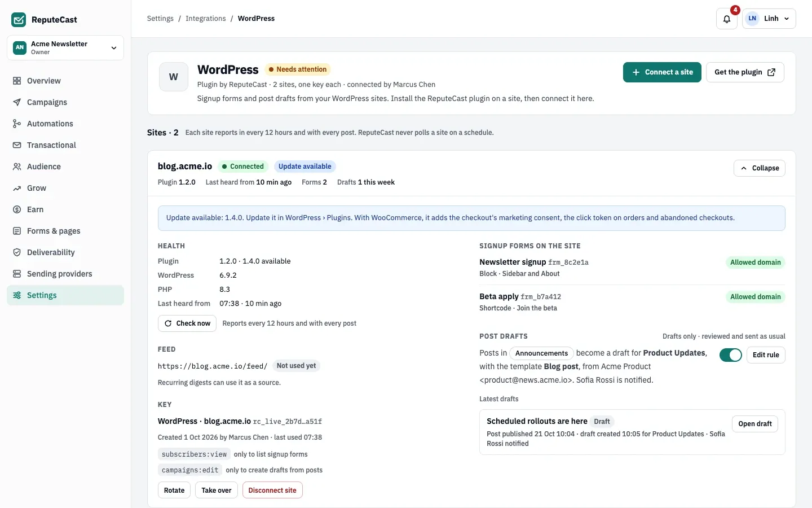Viewport: 812px width, 508px height.
Task: Click the LN user avatar
Action: click(x=752, y=19)
